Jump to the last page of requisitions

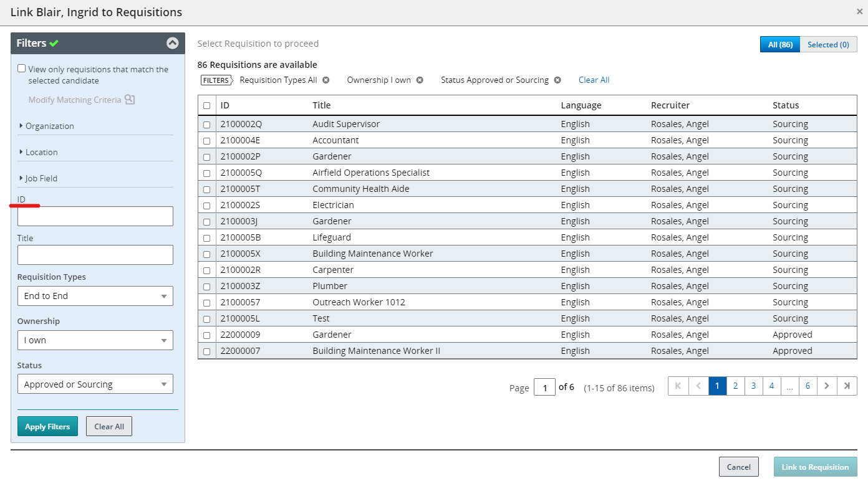(847, 386)
